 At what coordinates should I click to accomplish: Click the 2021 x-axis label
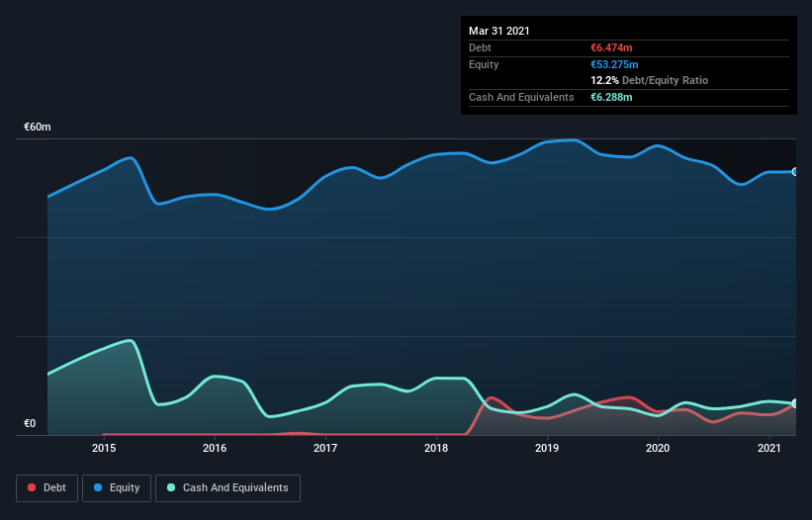[769, 448]
